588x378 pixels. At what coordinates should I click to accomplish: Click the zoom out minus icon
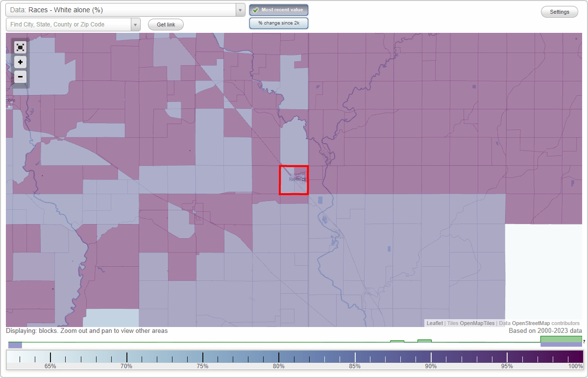coord(20,76)
